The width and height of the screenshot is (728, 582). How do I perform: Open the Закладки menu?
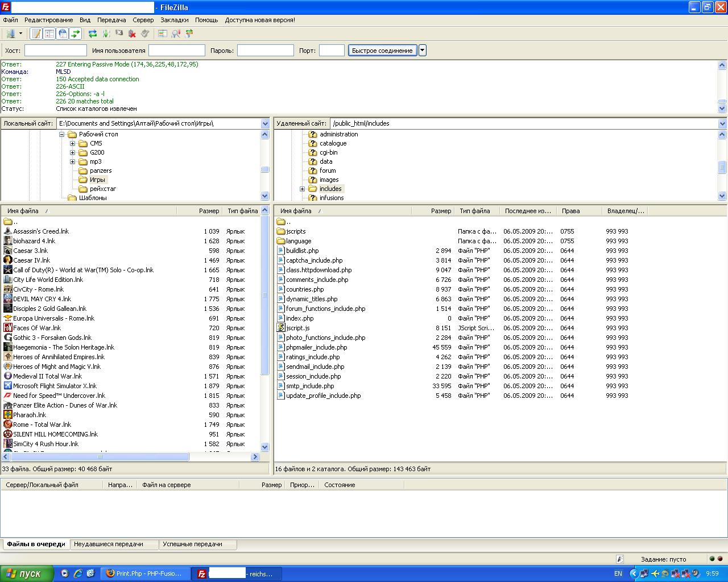(x=174, y=20)
